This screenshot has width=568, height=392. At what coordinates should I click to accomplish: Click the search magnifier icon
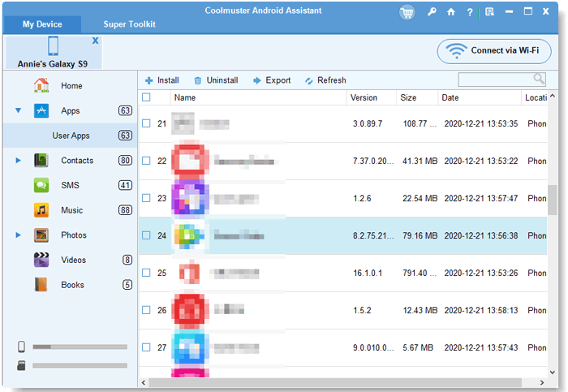[x=539, y=80]
